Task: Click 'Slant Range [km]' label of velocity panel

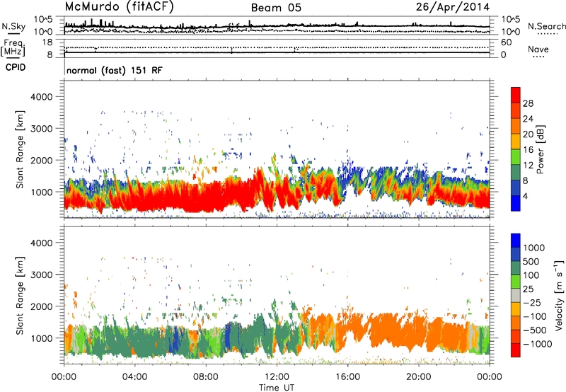Action: tap(20, 296)
